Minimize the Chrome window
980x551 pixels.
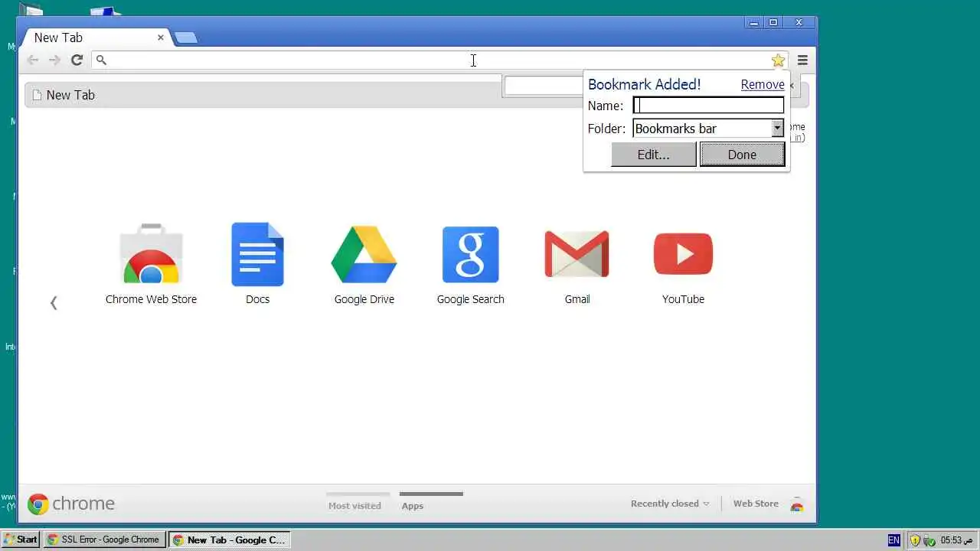click(x=754, y=22)
